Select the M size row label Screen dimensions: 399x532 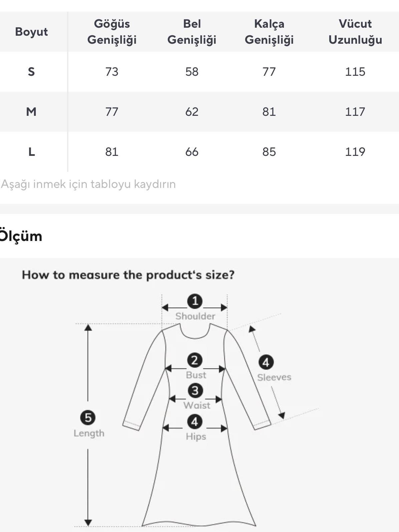[31, 112]
